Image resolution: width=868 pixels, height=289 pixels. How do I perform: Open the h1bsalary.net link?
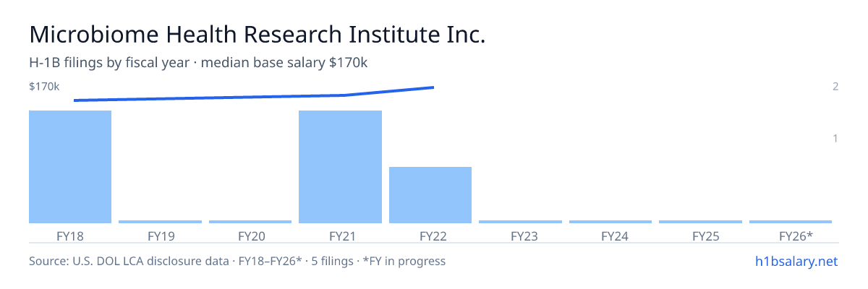pyautogui.click(x=796, y=261)
